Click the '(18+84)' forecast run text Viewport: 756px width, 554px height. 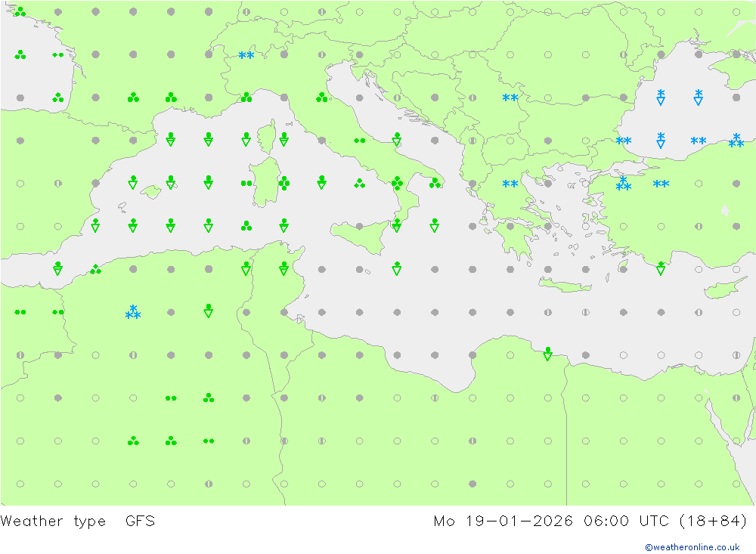pos(713,522)
